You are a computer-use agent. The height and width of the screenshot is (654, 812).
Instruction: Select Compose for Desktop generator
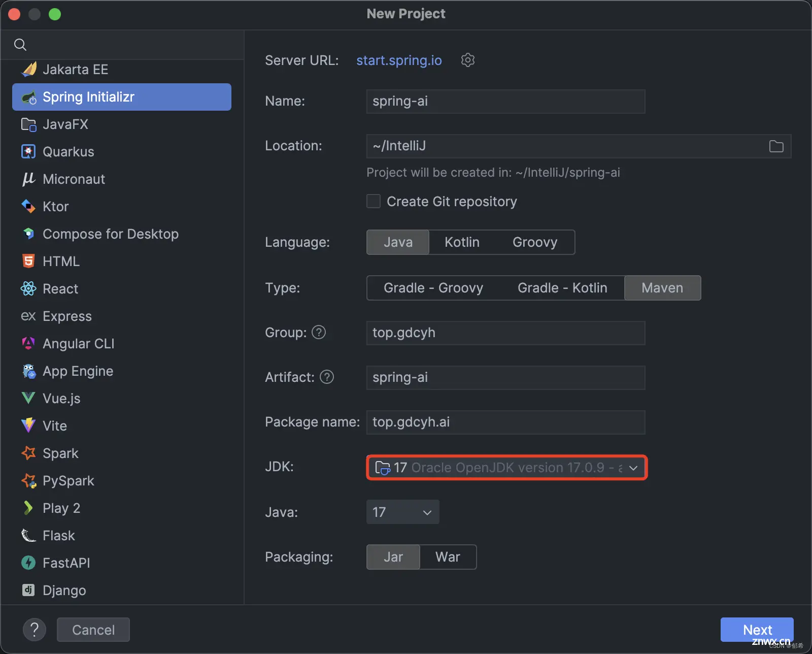click(122, 234)
